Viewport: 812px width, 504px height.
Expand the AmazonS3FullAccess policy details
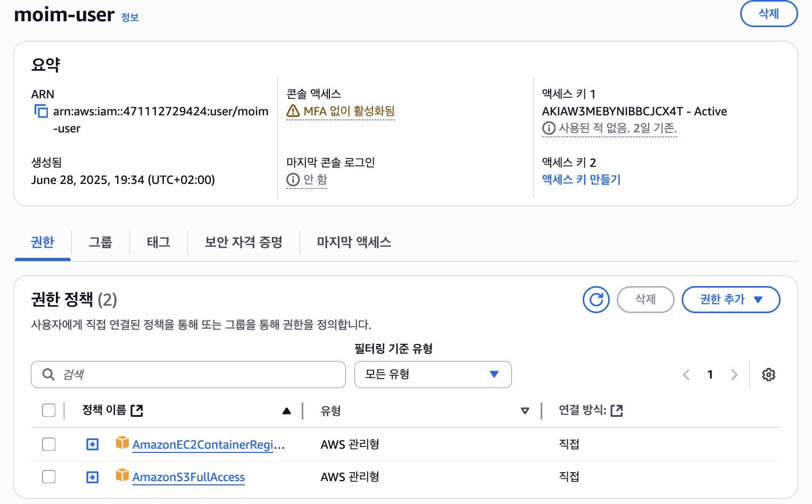click(x=93, y=477)
